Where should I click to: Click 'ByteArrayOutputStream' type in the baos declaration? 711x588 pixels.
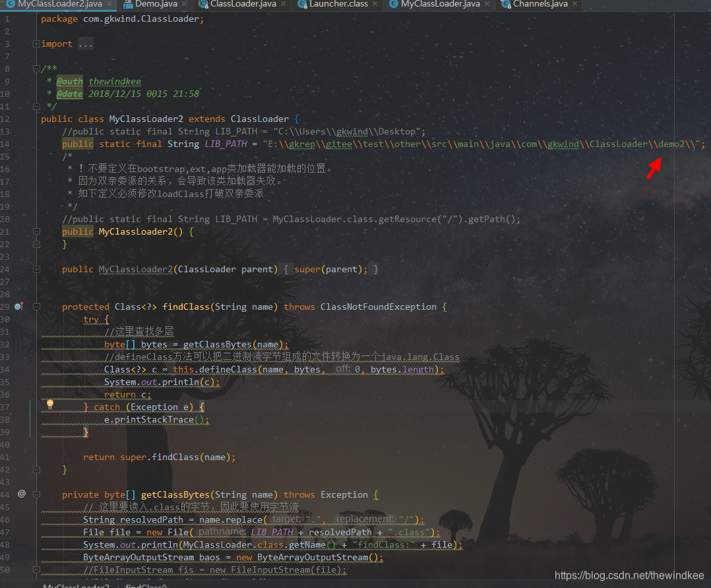pyautogui.click(x=139, y=558)
